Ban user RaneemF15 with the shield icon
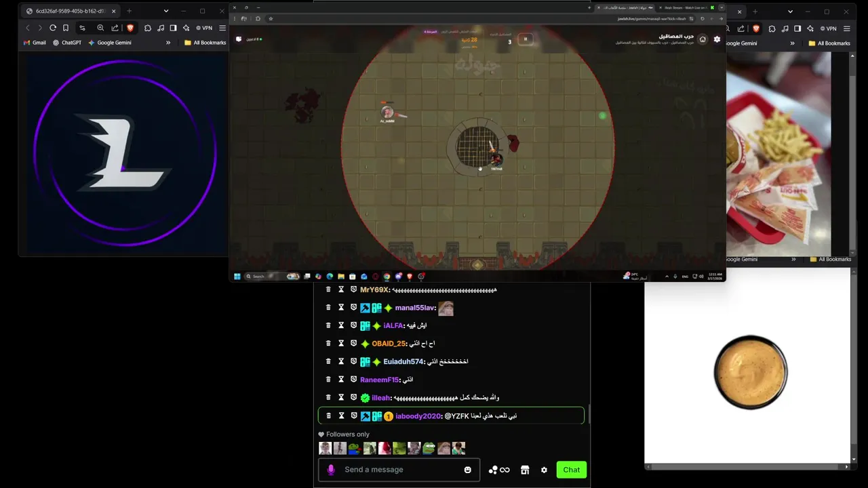 [x=353, y=380]
